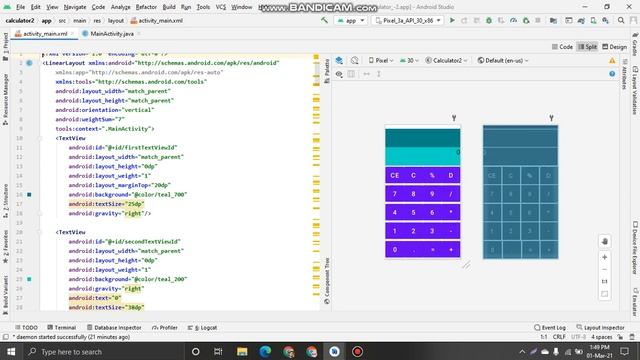Open the API 30 version dropdown
This screenshot has width=640, height=360.
click(x=409, y=60)
